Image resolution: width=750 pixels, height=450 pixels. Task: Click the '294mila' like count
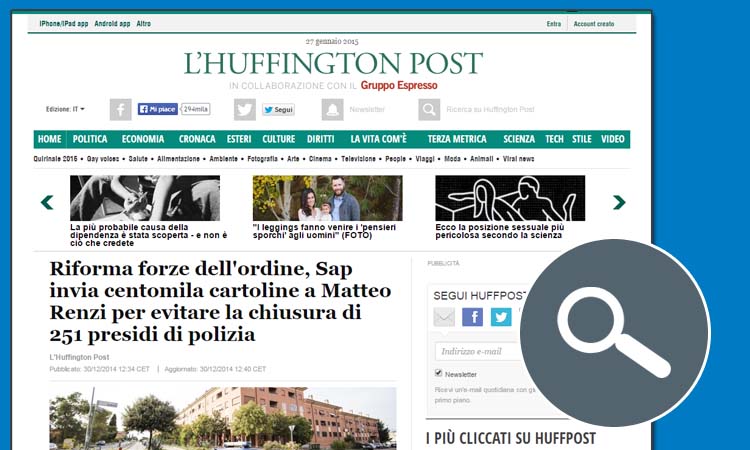pyautogui.click(x=196, y=109)
